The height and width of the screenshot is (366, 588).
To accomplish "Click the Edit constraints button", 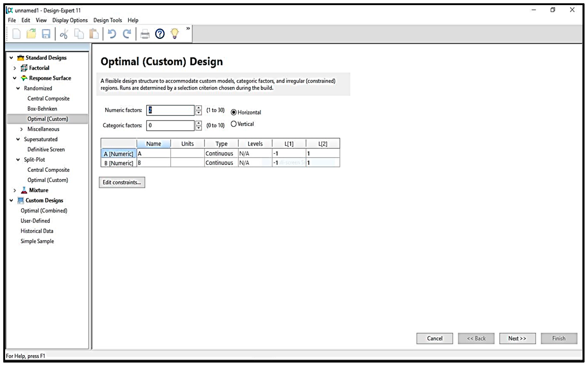I will pos(122,182).
